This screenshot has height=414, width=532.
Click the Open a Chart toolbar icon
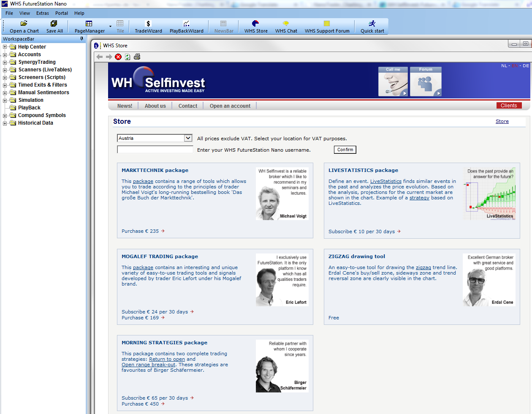point(24,24)
